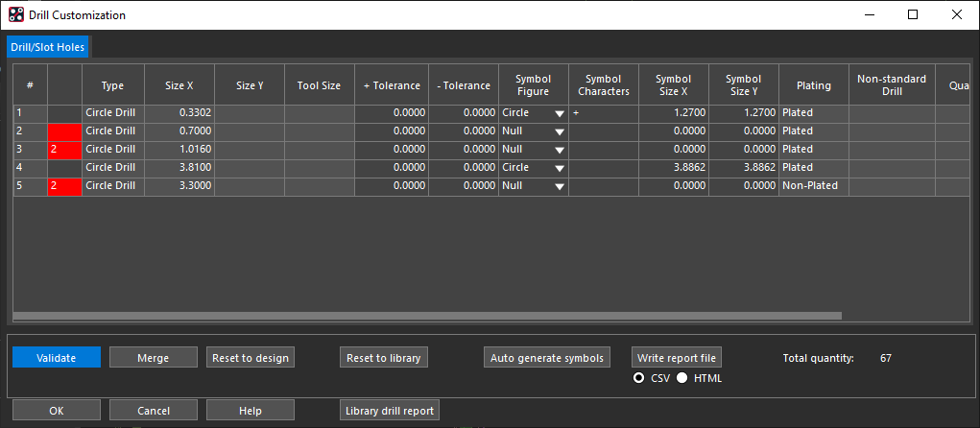This screenshot has height=428, width=980.
Task: Click the Circle Drill type cell in row 2
Action: pyautogui.click(x=113, y=131)
